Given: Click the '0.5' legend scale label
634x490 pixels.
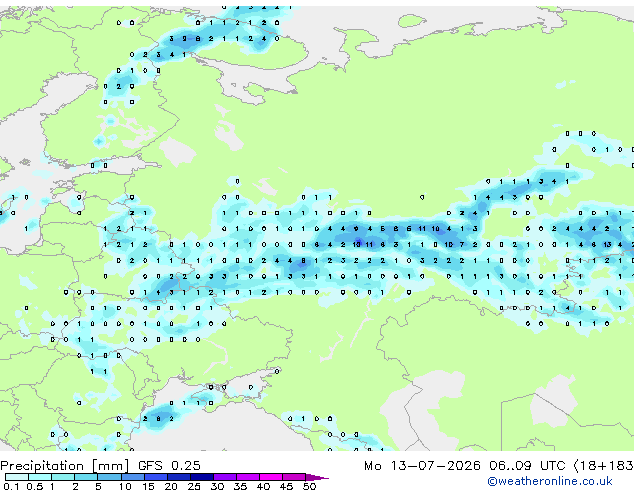Looking at the screenshot, I should pos(34,486).
